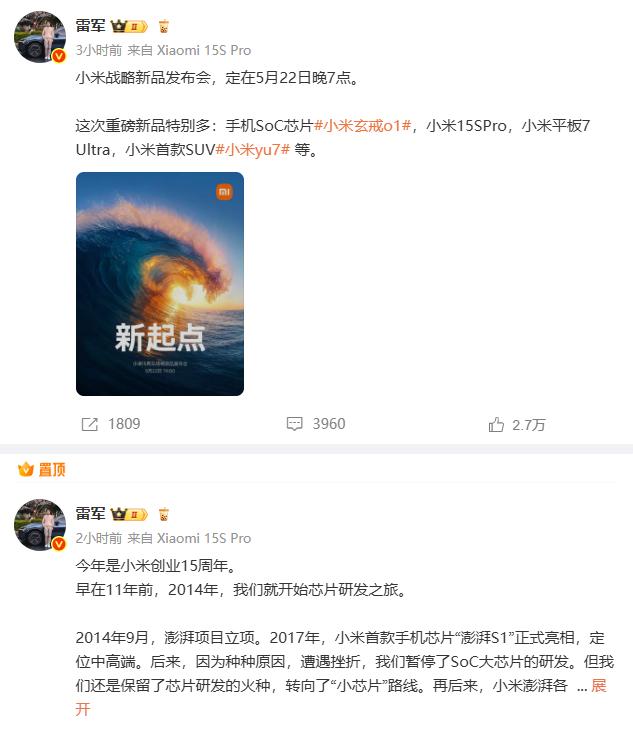Image resolution: width=633 pixels, height=732 pixels.
Task: Click the 3小时前 timestamp on first post
Action: [98, 50]
